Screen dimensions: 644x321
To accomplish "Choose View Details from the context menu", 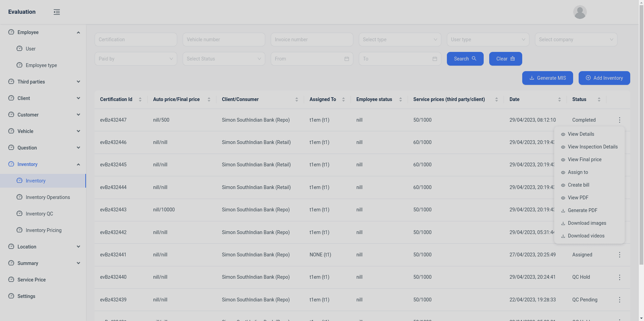I will [x=589, y=134].
